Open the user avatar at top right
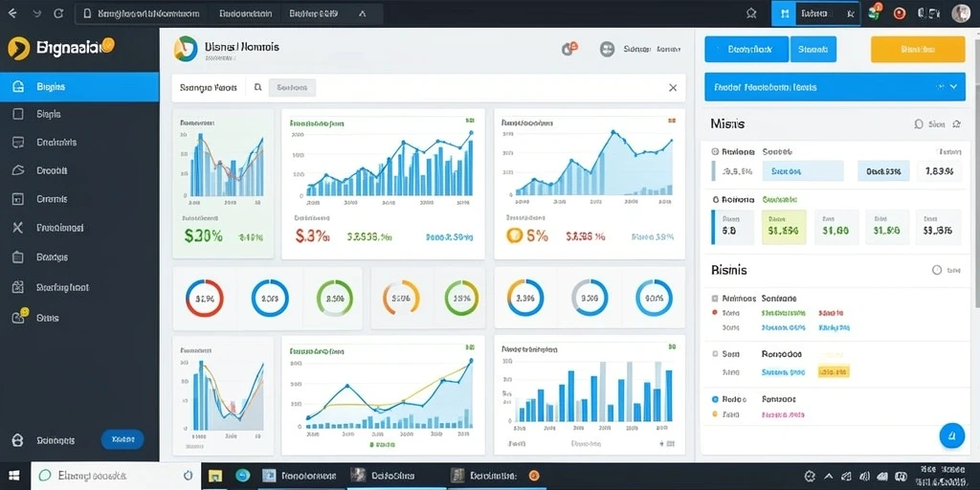The width and height of the screenshot is (980, 490). click(961, 13)
